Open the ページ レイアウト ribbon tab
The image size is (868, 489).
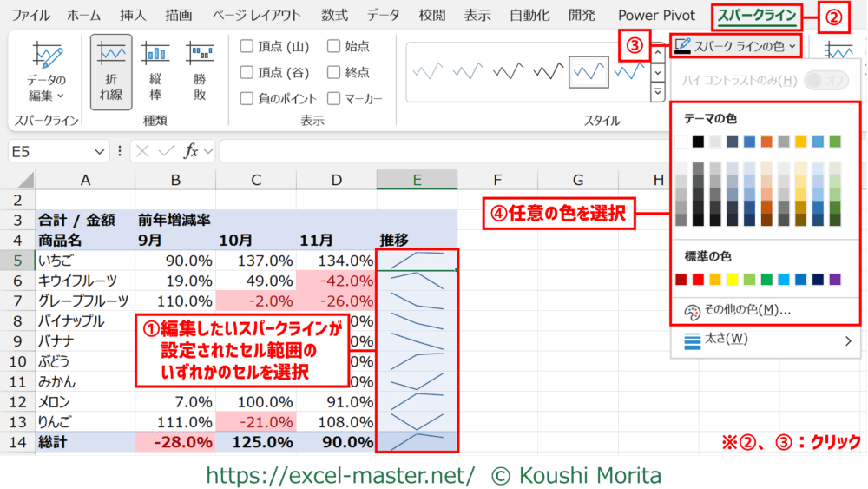tap(257, 15)
